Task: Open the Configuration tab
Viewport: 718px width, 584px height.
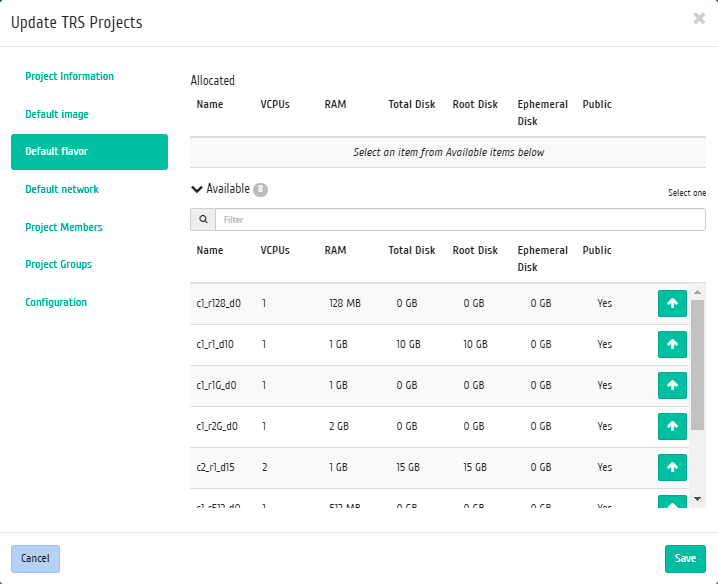Action: point(56,302)
